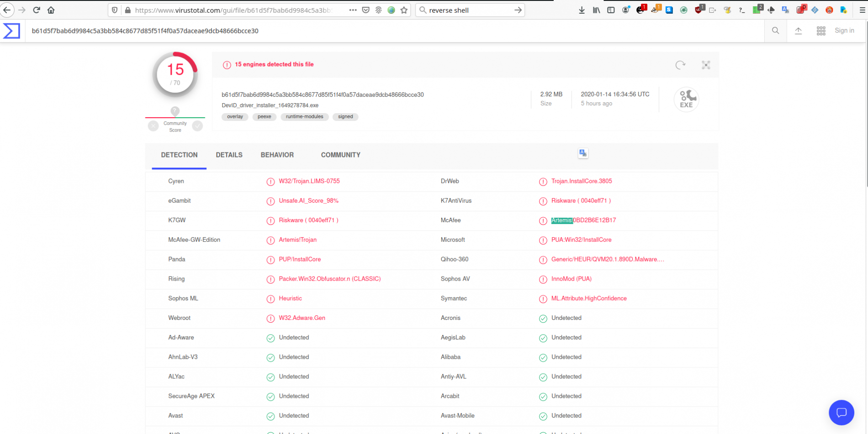This screenshot has height=434, width=868.
Task: Open the apps grid menu icon
Action: coord(820,31)
